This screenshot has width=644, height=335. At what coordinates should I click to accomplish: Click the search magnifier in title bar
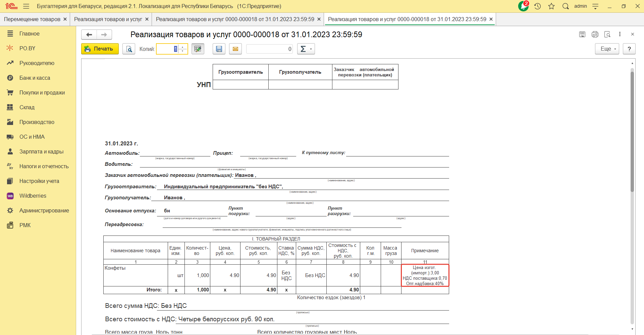[x=566, y=6]
